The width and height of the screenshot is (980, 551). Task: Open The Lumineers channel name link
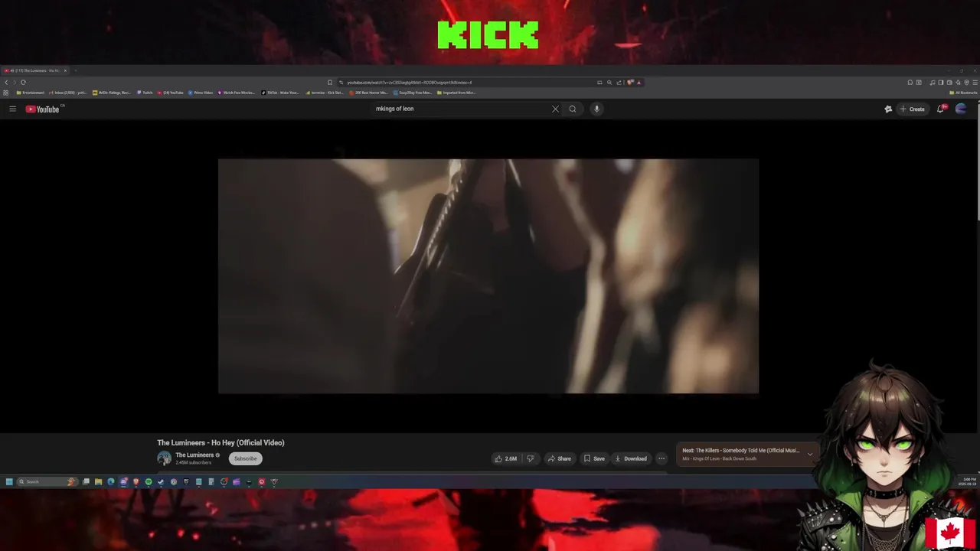194,455
